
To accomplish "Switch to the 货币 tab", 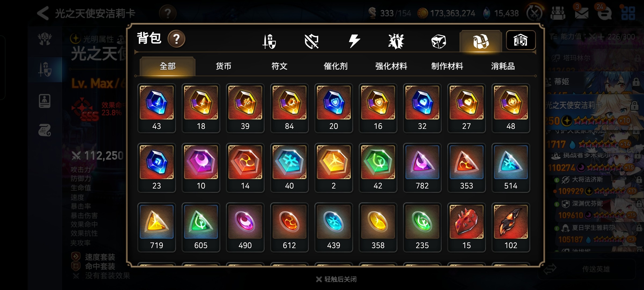I will (223, 66).
